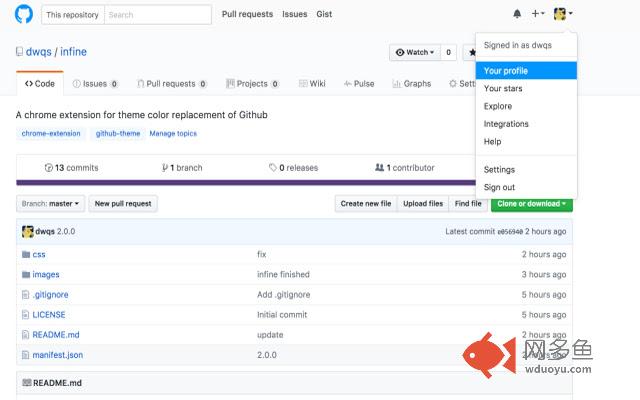Open the notifications bell icon
Viewport: 640px width, 400px height.
pyautogui.click(x=517, y=14)
